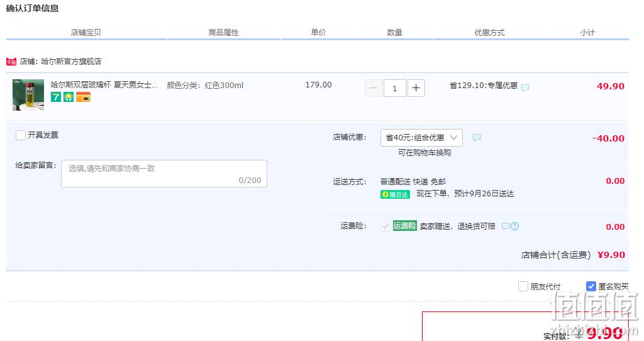Click the orange credit card badge icon
The height and width of the screenshot is (341, 644).
pyautogui.click(x=83, y=97)
